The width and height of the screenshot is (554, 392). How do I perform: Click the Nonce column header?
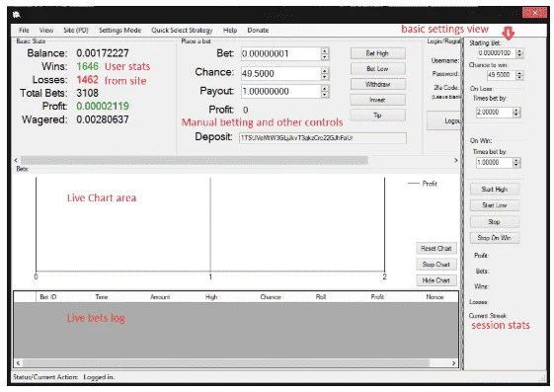[435, 297]
